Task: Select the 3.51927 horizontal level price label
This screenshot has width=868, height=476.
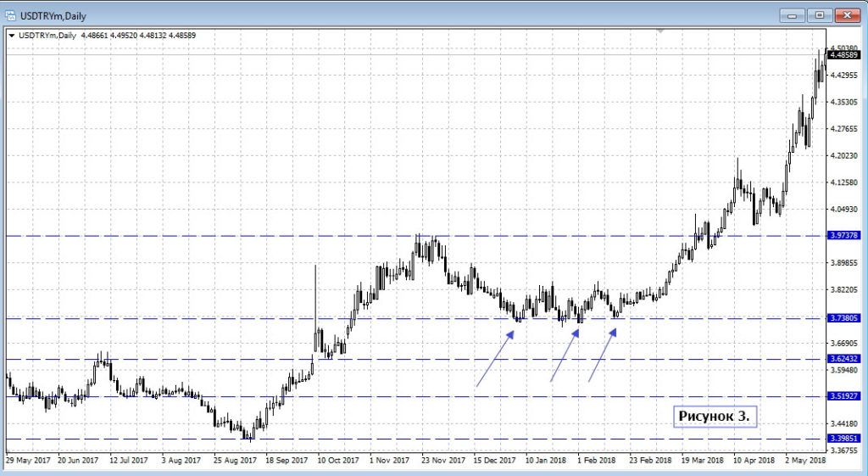Action: click(x=845, y=396)
